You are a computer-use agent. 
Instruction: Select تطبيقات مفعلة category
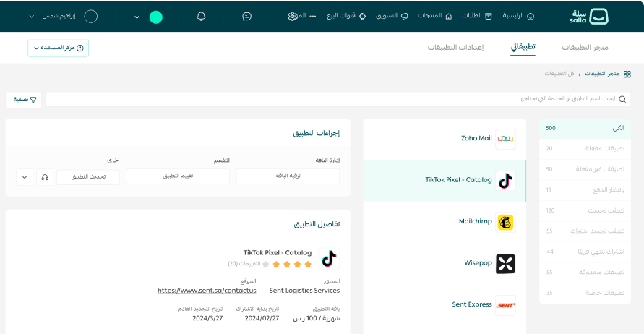585,149
